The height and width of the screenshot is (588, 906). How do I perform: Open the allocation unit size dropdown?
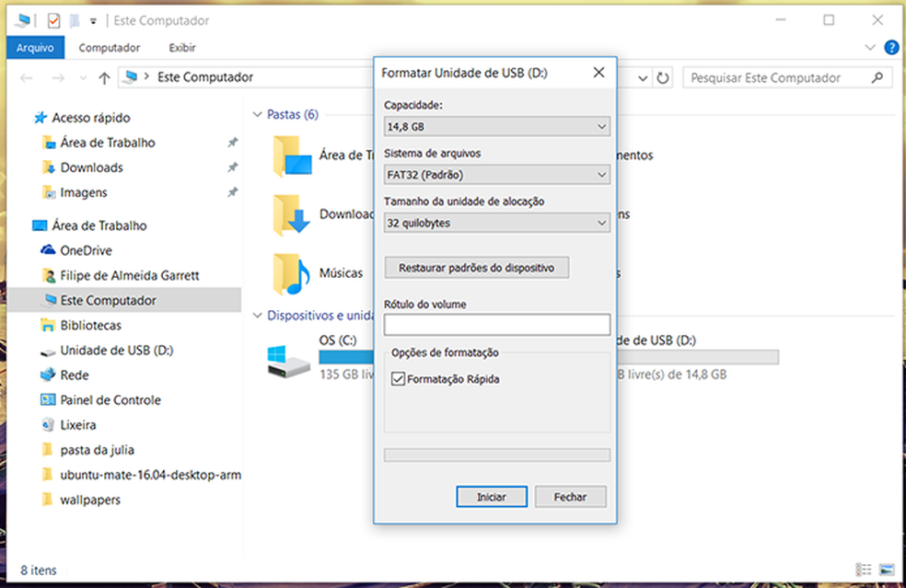click(x=497, y=223)
